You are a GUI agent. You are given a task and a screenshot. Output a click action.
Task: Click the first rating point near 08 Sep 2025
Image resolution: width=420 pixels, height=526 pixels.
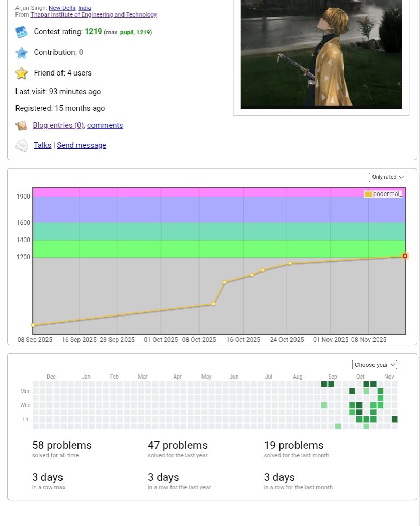click(x=33, y=325)
